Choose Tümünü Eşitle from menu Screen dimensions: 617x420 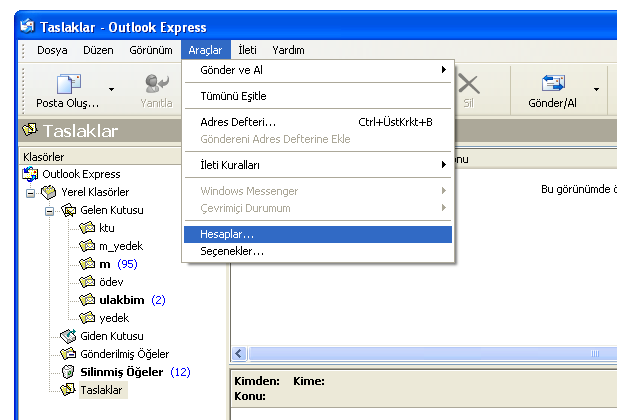coord(318,96)
